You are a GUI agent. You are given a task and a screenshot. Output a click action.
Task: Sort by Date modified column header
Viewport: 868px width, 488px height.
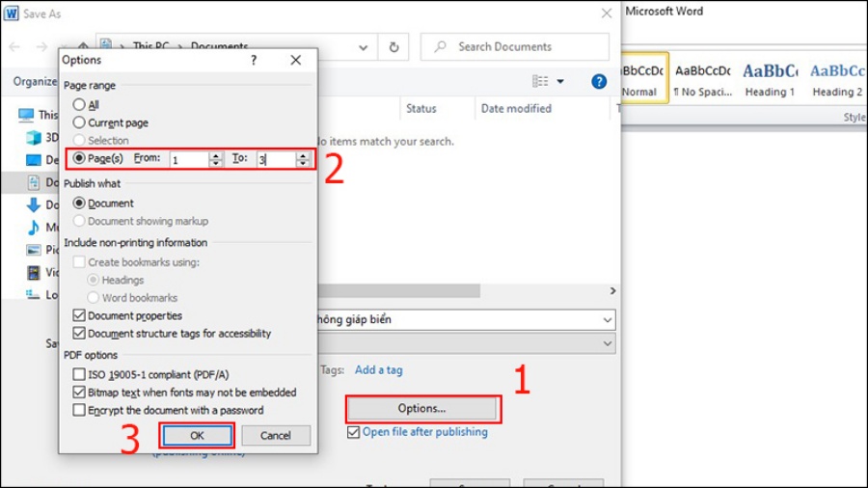516,108
